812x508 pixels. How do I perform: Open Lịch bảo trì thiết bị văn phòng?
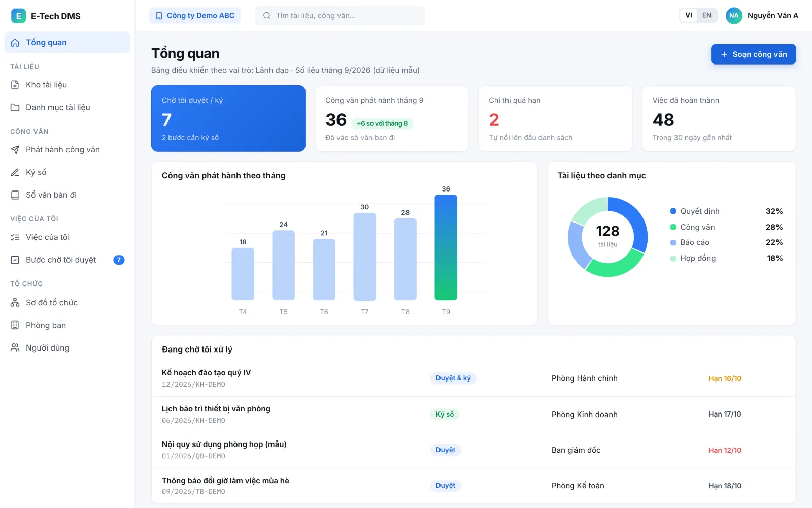[x=216, y=409]
